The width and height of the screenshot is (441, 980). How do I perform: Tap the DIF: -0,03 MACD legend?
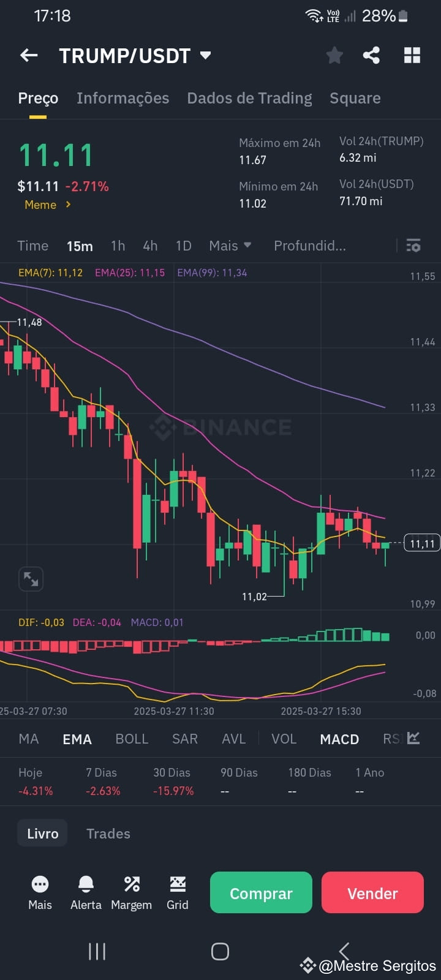click(41, 622)
